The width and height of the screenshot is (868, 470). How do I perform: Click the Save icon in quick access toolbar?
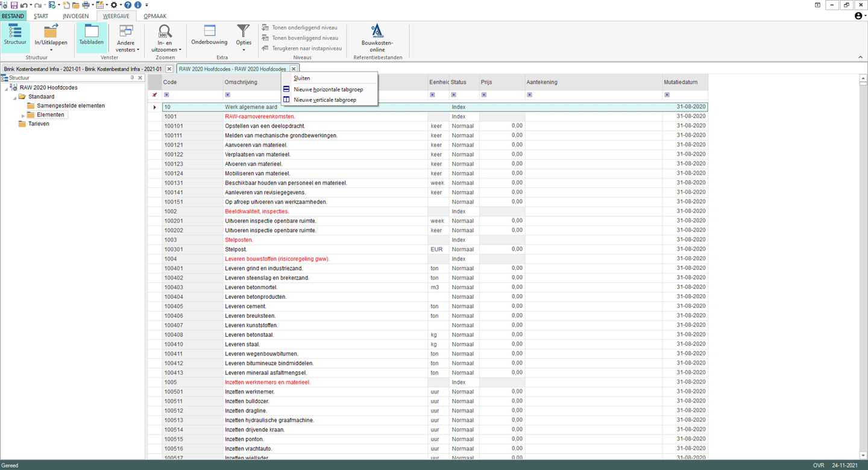[14, 5]
